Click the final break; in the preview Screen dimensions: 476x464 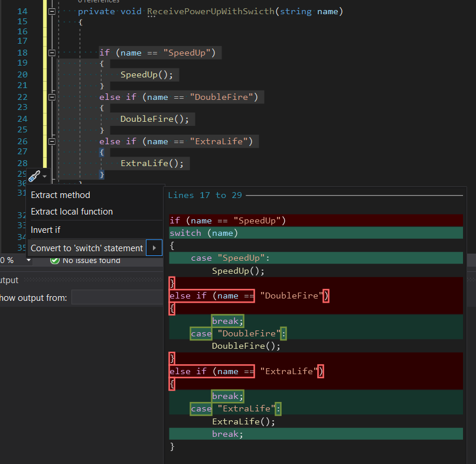tap(227, 434)
